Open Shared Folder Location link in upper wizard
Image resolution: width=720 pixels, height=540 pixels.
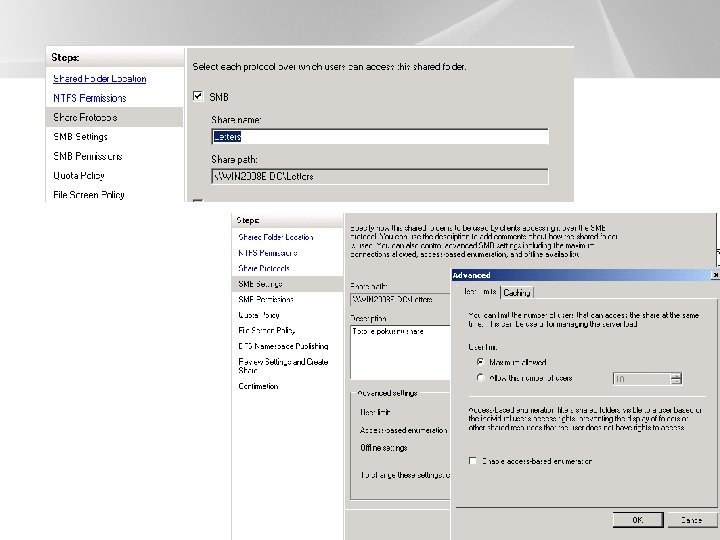[100, 79]
